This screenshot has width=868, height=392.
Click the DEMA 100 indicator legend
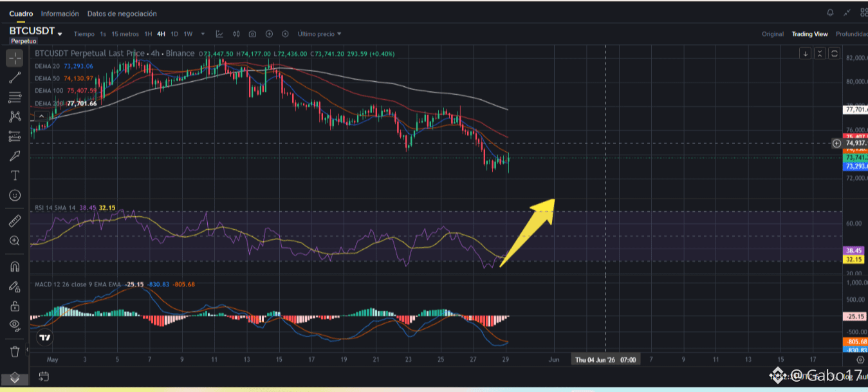click(x=66, y=91)
